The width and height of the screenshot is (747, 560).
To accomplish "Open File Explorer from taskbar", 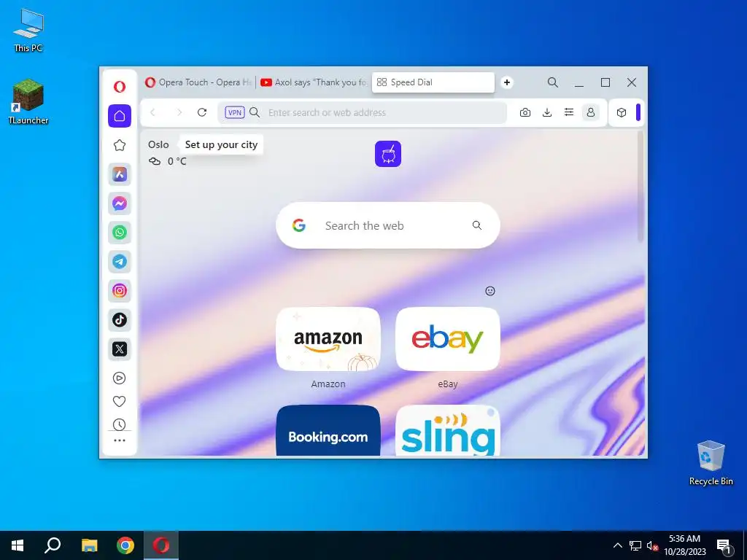I will pyautogui.click(x=89, y=545).
